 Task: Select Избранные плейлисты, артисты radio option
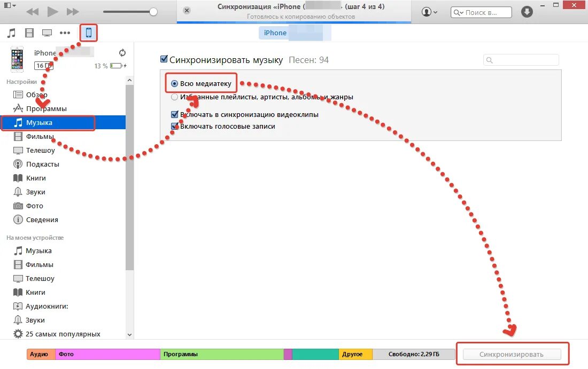[174, 97]
